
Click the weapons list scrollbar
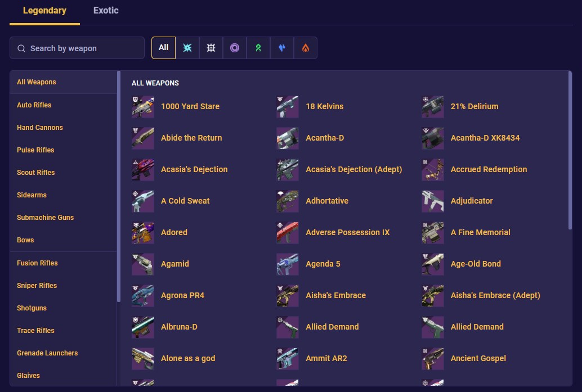pos(570,150)
